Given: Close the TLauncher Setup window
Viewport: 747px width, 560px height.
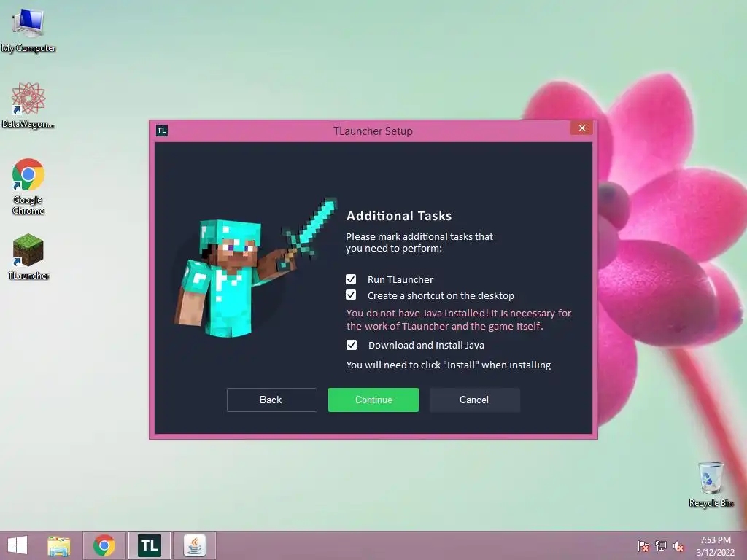Looking at the screenshot, I should click(581, 128).
